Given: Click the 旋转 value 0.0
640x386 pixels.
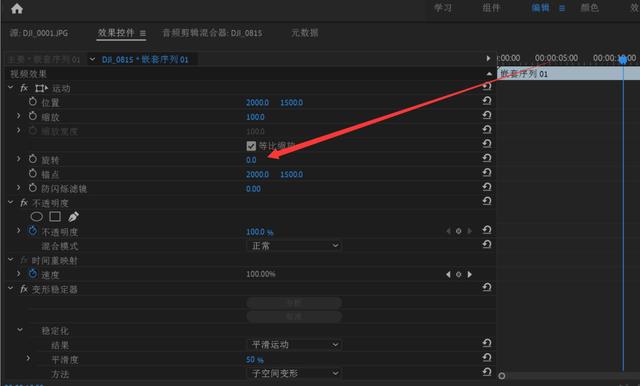Looking at the screenshot, I should pyautogui.click(x=251, y=160).
